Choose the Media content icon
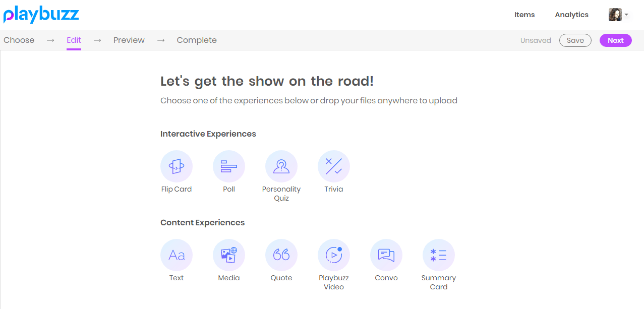644x309 pixels. coord(229,255)
